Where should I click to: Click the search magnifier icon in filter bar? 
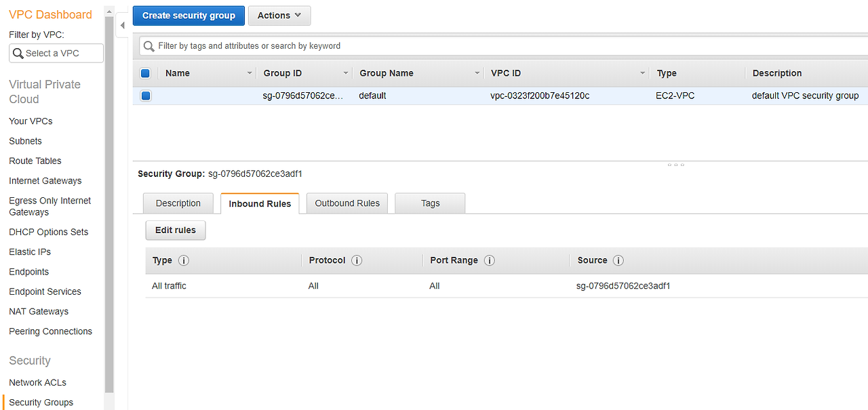(149, 46)
